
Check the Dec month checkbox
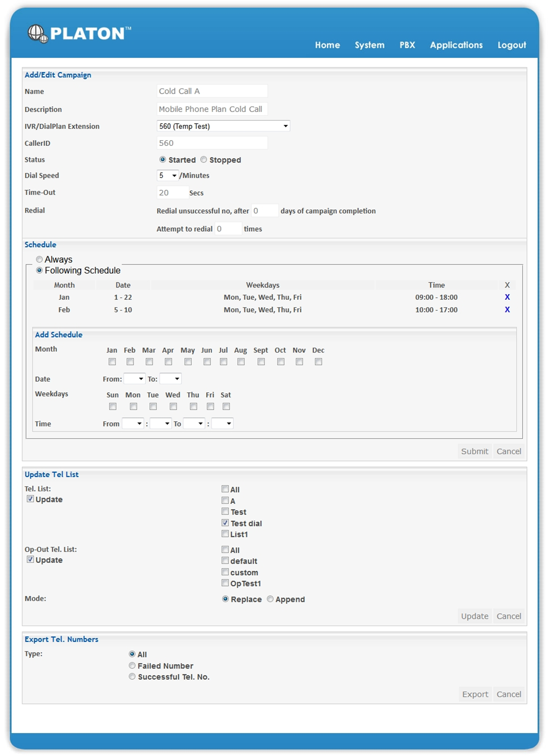318,362
